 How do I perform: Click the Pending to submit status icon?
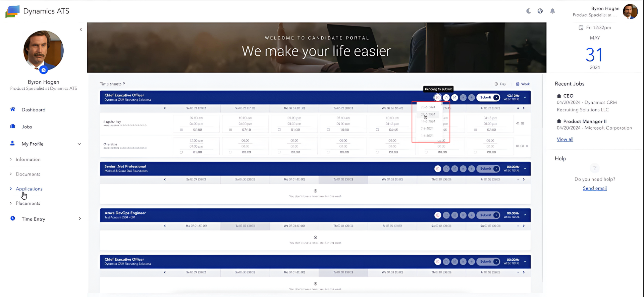coord(438,98)
